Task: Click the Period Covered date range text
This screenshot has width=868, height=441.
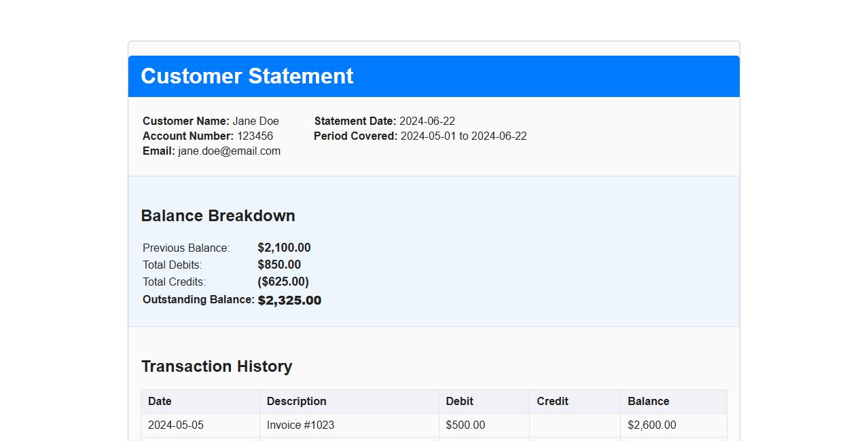Action: [x=463, y=136]
